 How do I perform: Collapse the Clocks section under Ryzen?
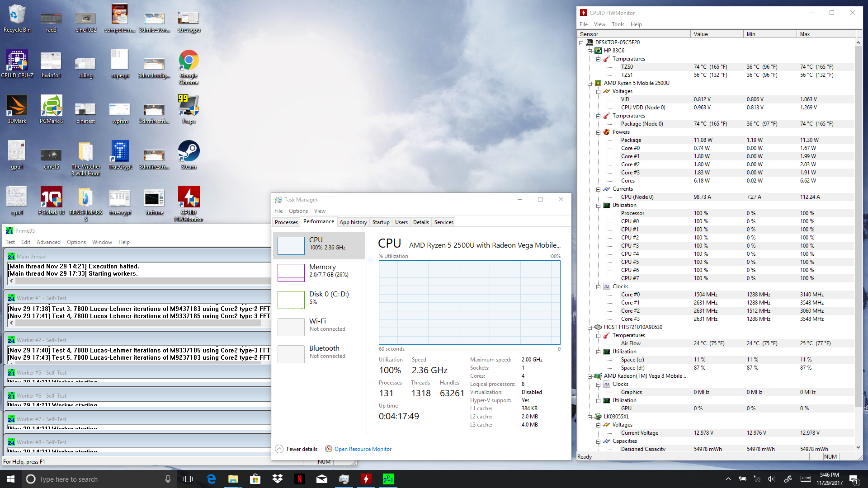tap(598, 287)
